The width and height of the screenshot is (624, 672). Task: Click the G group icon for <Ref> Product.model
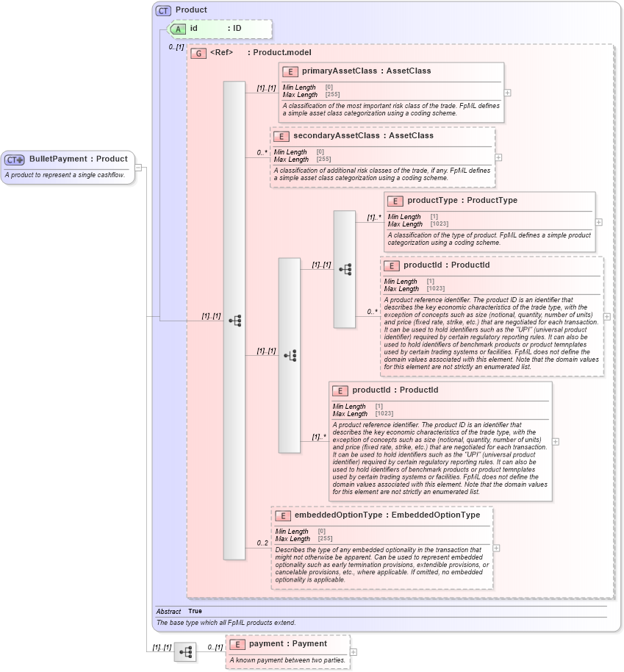[x=197, y=53]
